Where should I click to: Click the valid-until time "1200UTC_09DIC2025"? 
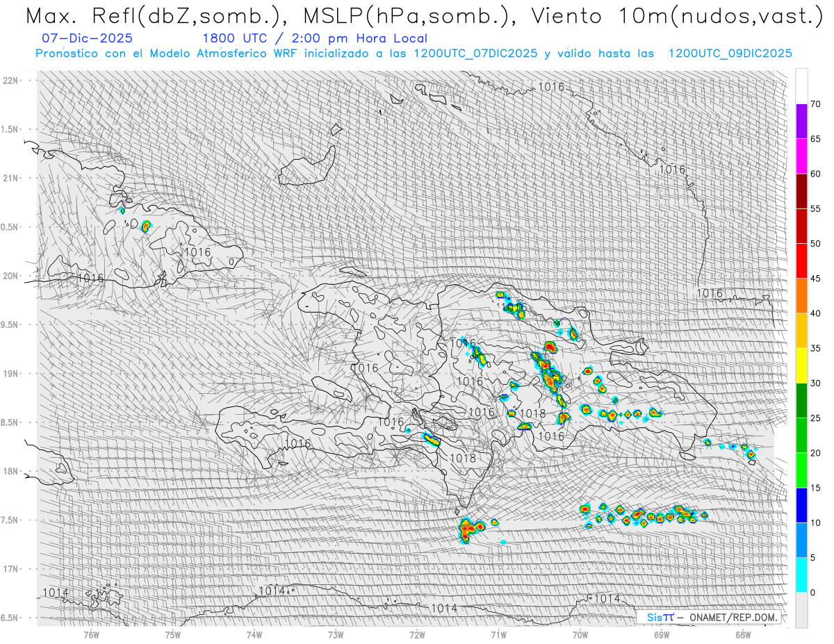click(730, 53)
